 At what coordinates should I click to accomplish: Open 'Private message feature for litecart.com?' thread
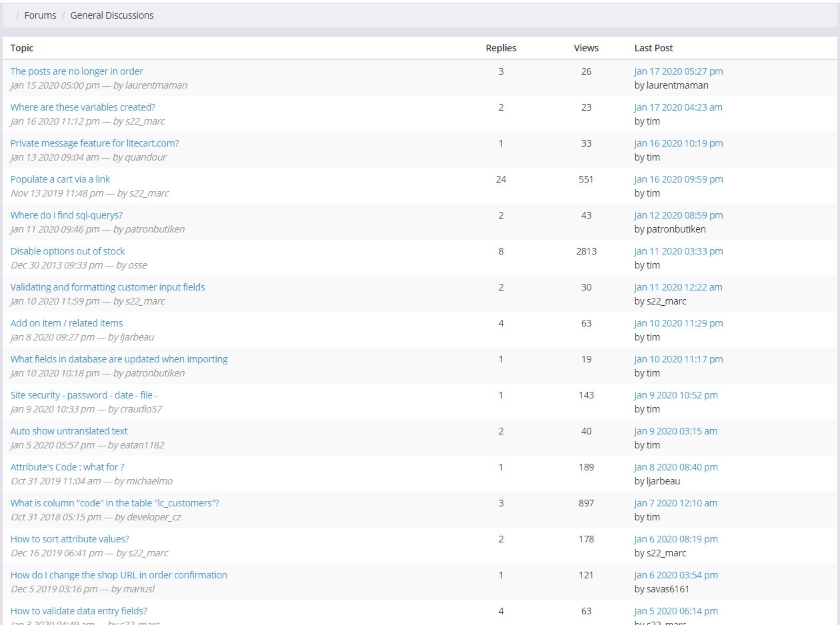[x=95, y=143]
